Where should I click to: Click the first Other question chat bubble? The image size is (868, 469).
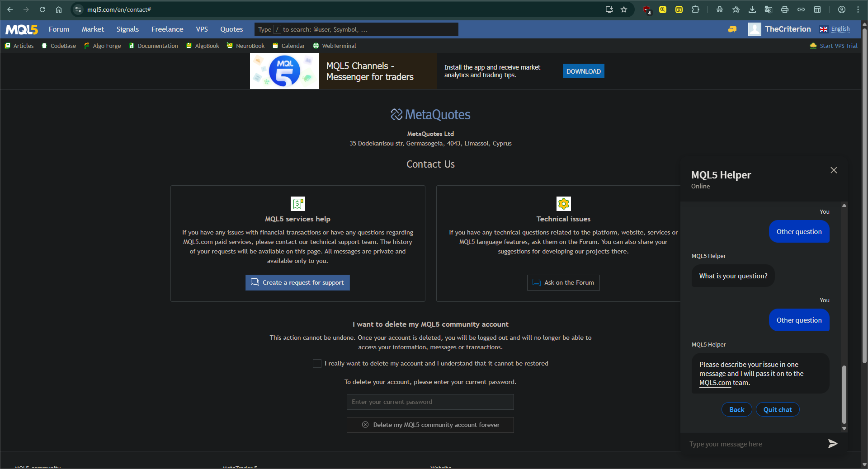pos(799,231)
